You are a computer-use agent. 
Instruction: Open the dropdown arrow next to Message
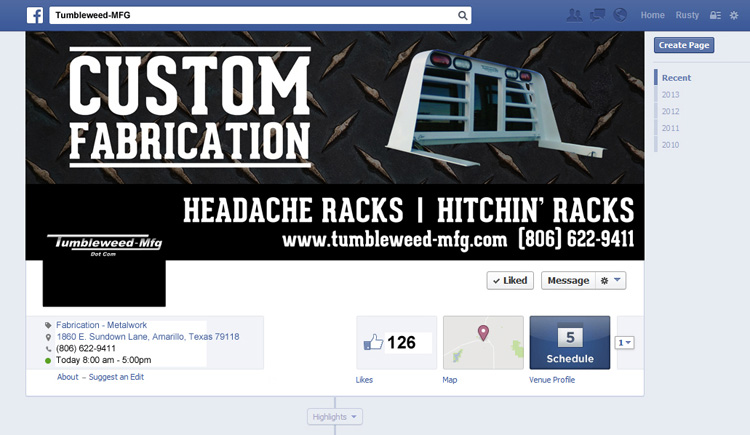tap(617, 280)
